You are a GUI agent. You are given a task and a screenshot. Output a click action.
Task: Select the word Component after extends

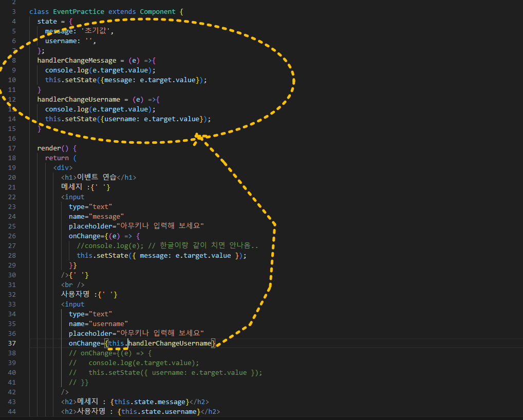[157, 12]
